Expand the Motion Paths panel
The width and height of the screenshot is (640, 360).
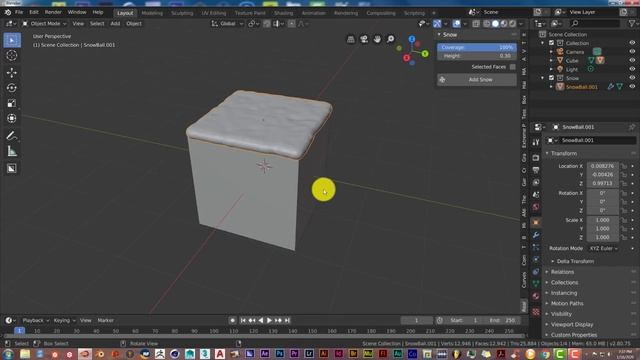[567, 303]
